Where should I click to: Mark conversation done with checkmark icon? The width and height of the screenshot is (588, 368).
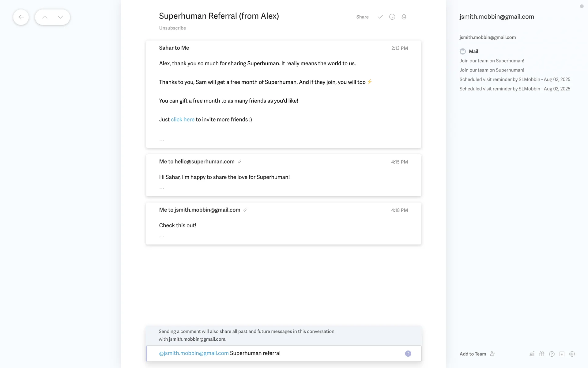point(380,17)
